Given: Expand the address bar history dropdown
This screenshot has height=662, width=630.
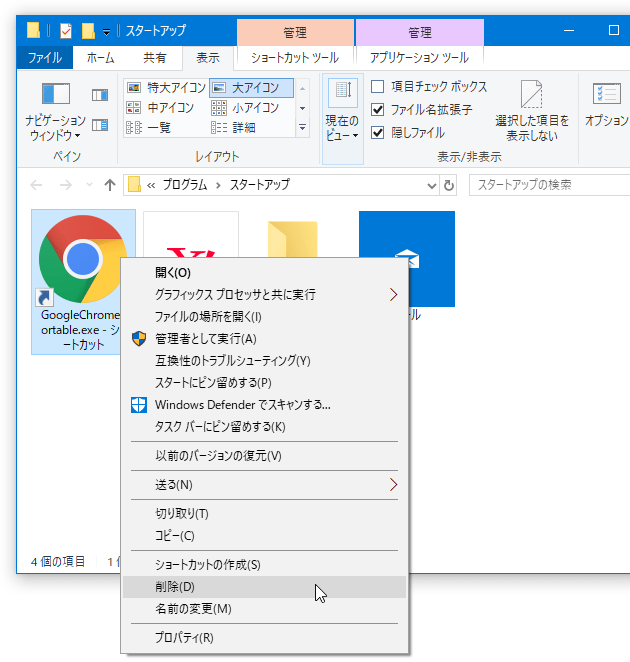Looking at the screenshot, I should pos(431,185).
